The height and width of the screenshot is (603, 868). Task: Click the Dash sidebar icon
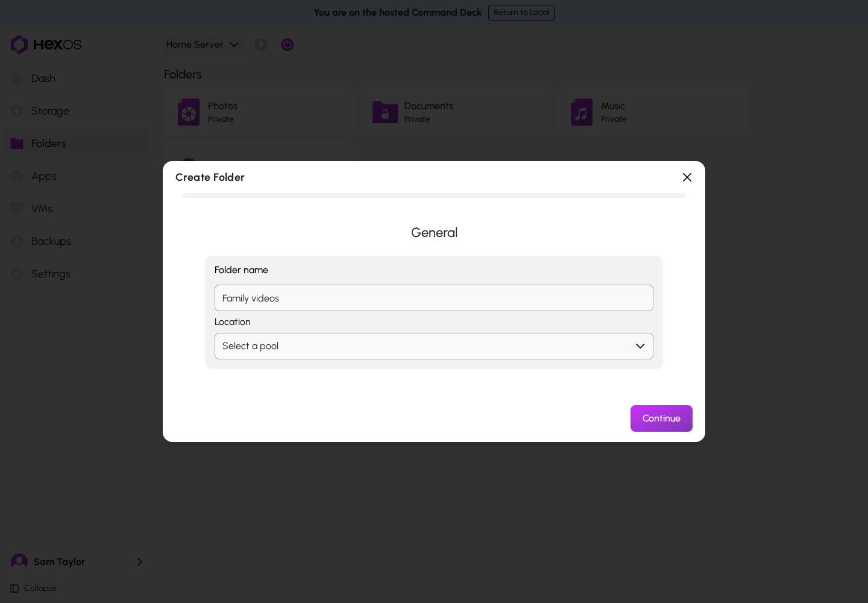tap(17, 78)
